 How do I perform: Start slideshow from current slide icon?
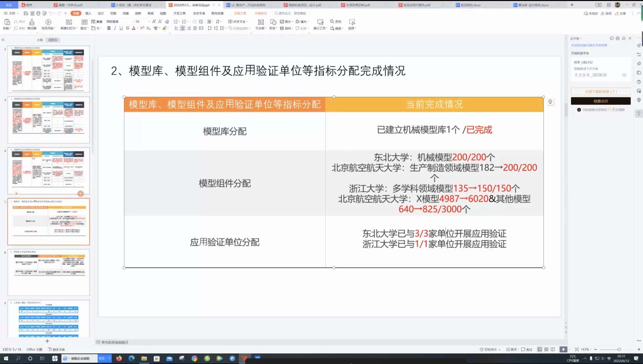point(48,22)
